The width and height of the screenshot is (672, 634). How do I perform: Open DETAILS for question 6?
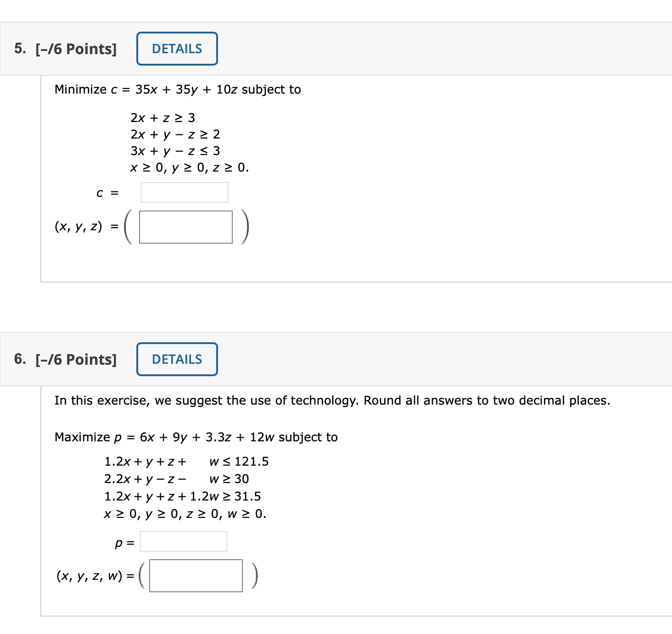[177, 359]
